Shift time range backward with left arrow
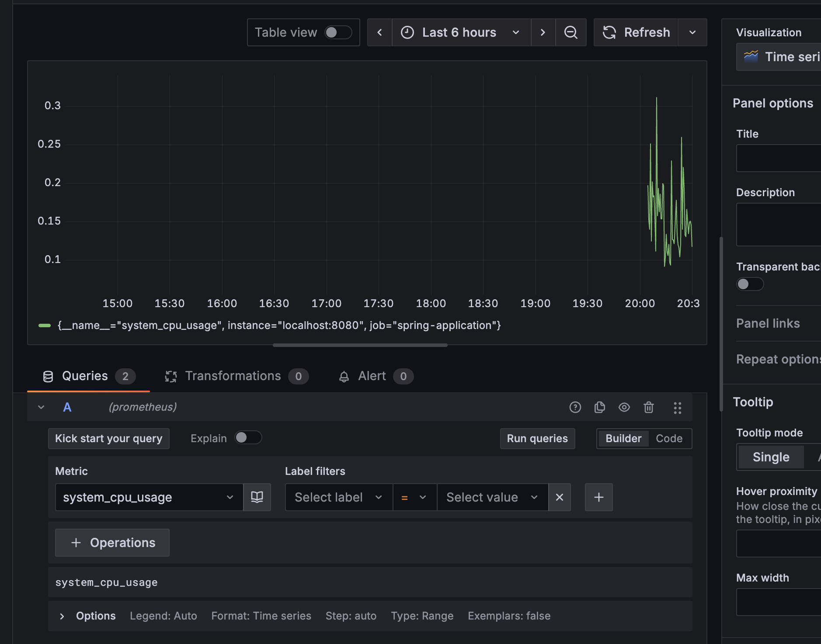Viewport: 821px width, 644px height. [379, 32]
